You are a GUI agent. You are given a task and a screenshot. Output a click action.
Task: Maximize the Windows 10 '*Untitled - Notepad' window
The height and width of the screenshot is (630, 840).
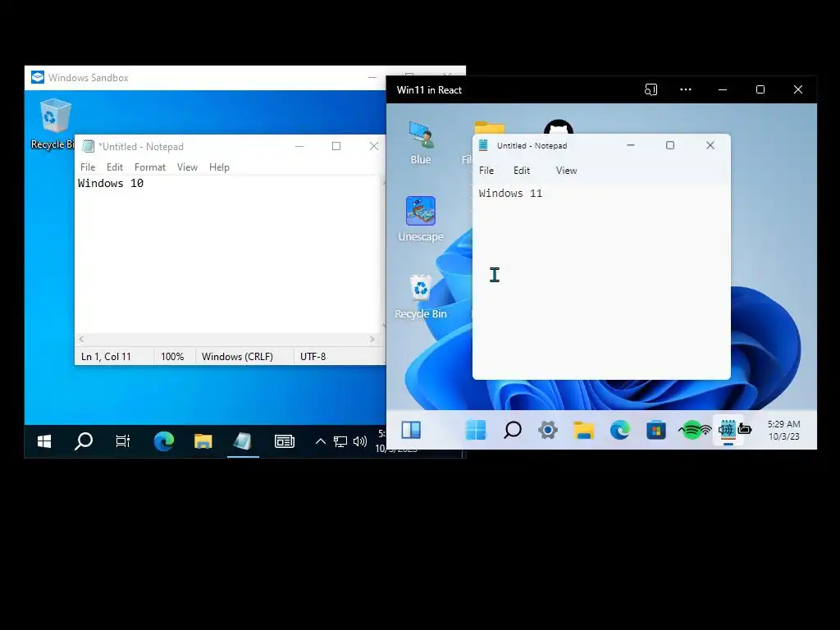click(x=336, y=146)
